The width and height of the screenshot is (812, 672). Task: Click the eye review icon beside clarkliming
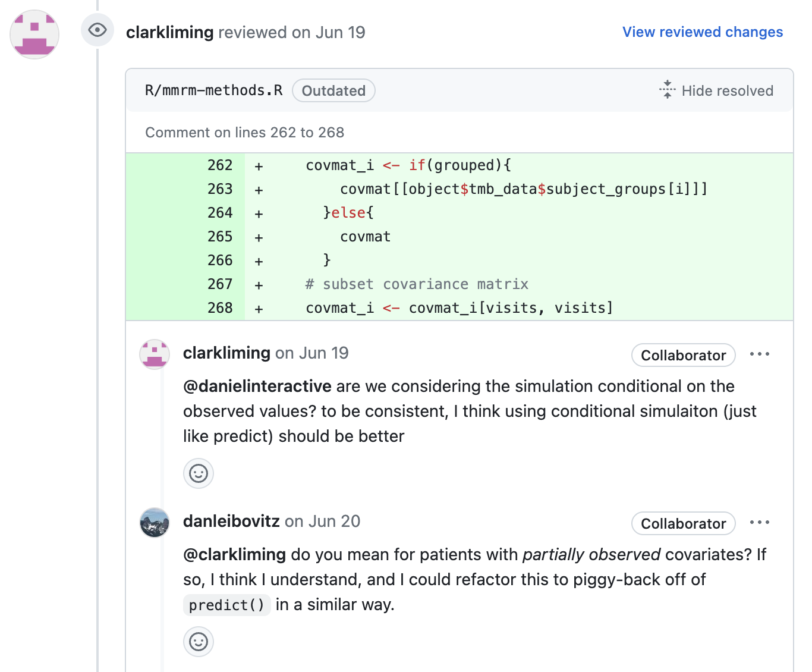point(97,30)
